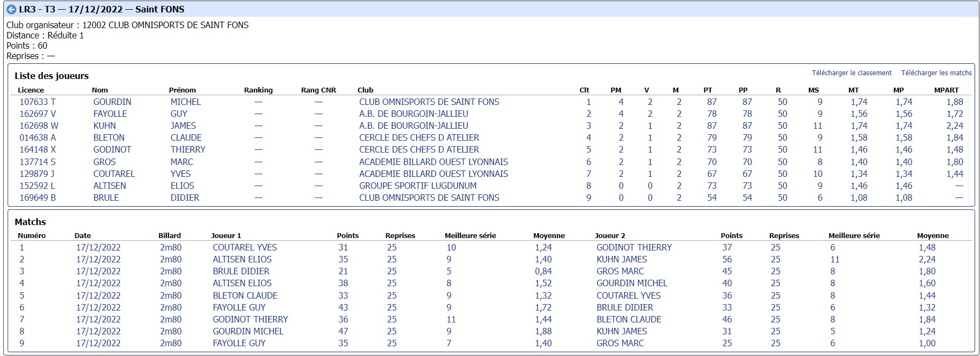Click the back arrow icon beside LR3 title

coord(11,10)
